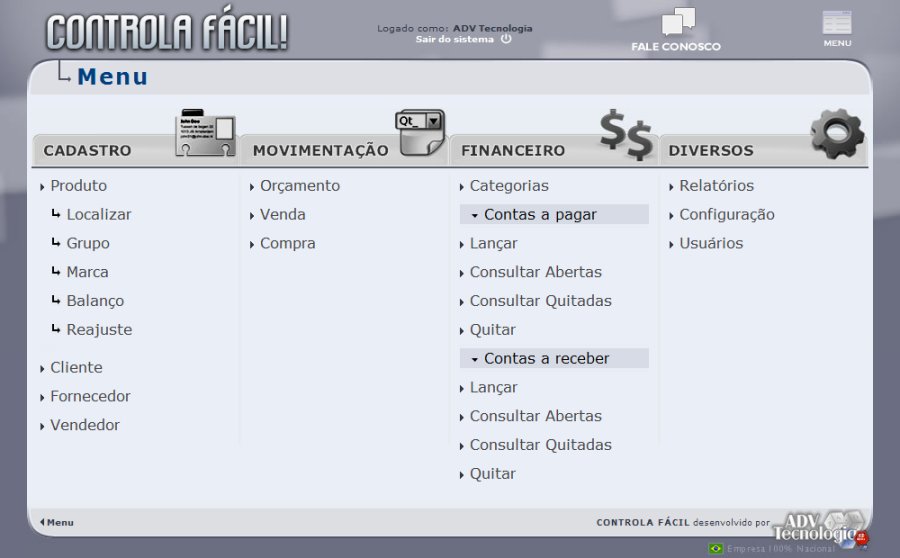Image resolution: width=900 pixels, height=558 pixels.
Task: Click Quitar under Contas a receber
Action: click(x=492, y=474)
